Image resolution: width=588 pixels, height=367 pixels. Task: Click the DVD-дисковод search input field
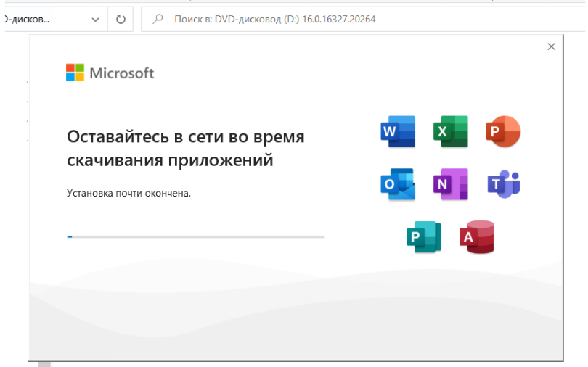click(363, 20)
